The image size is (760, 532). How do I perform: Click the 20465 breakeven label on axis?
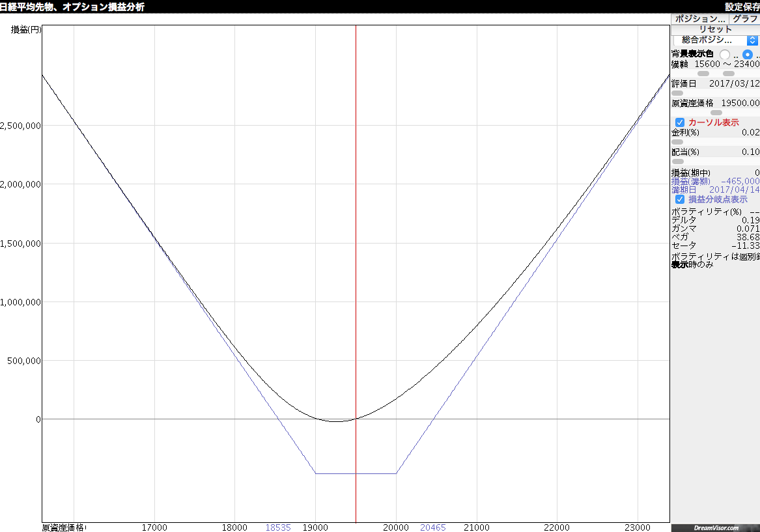pos(433,527)
